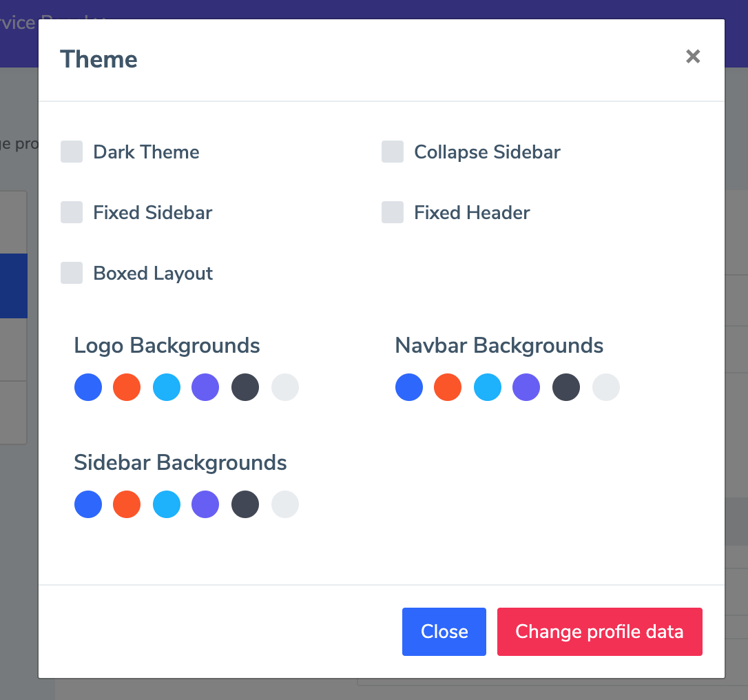Click the blue Close button
Image resolution: width=748 pixels, height=700 pixels.
tap(444, 632)
